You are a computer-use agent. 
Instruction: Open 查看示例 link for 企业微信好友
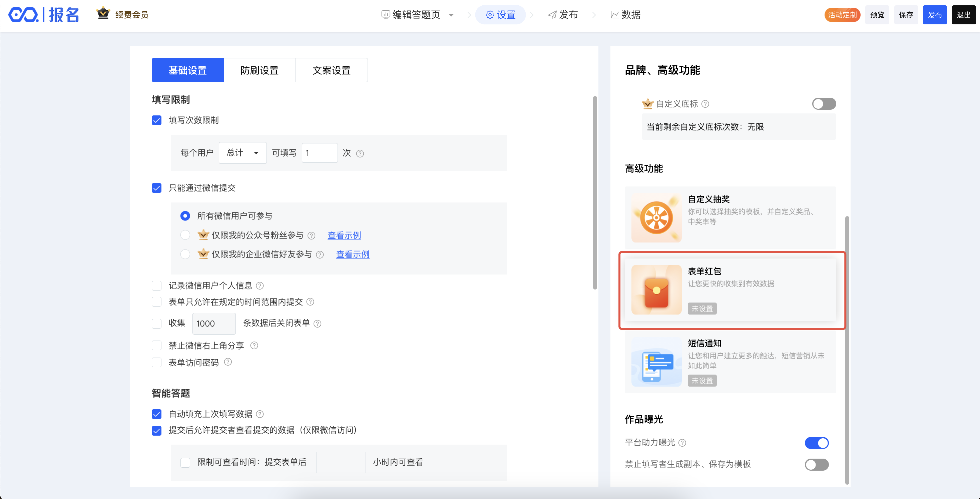[x=353, y=255]
